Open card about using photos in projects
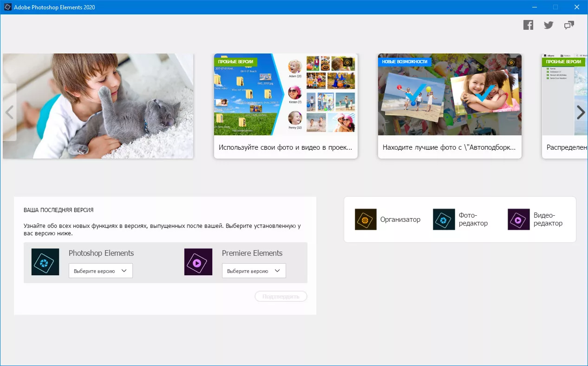 286,106
